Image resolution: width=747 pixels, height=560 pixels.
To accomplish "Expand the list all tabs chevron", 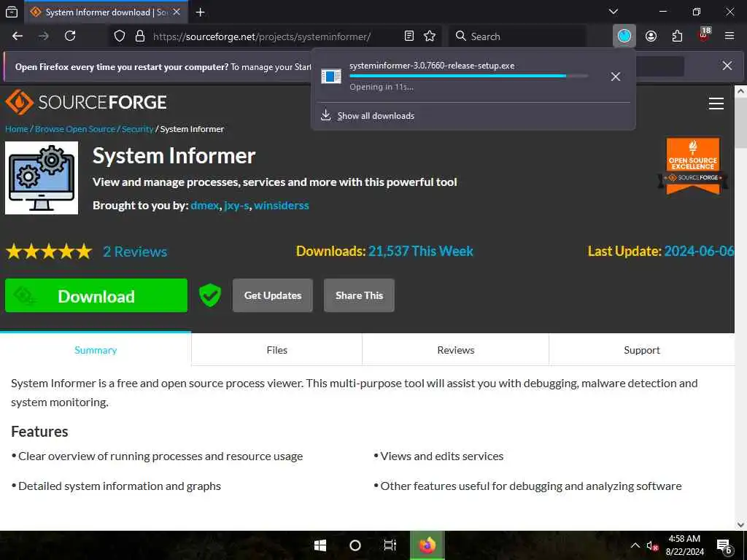I will pyautogui.click(x=614, y=12).
